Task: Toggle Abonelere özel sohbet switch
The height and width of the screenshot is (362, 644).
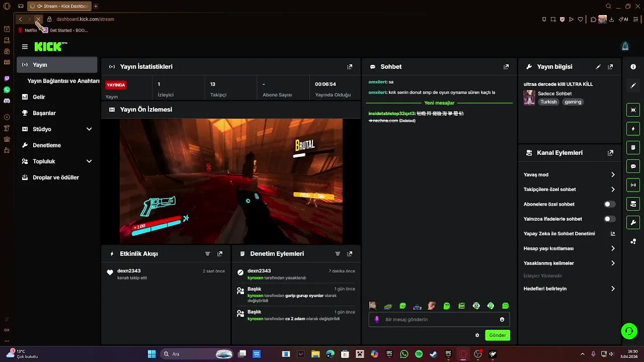Action: (x=609, y=204)
